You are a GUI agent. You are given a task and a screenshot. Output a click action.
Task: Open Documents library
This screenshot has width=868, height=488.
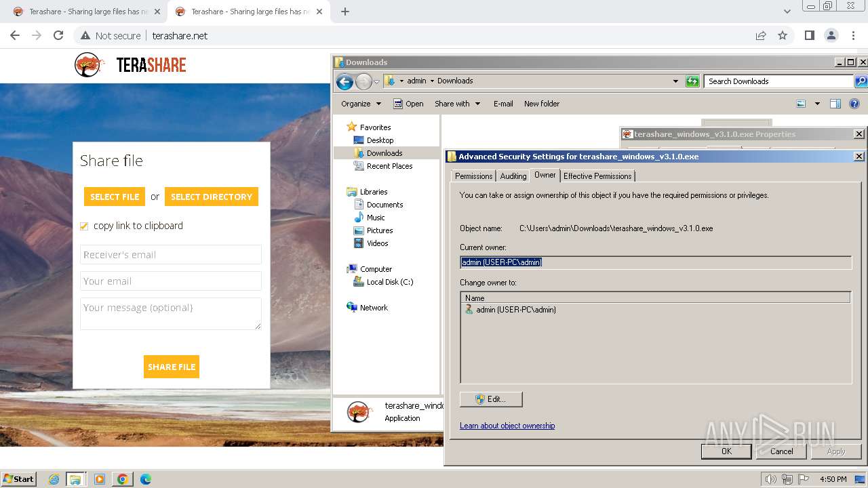point(384,205)
